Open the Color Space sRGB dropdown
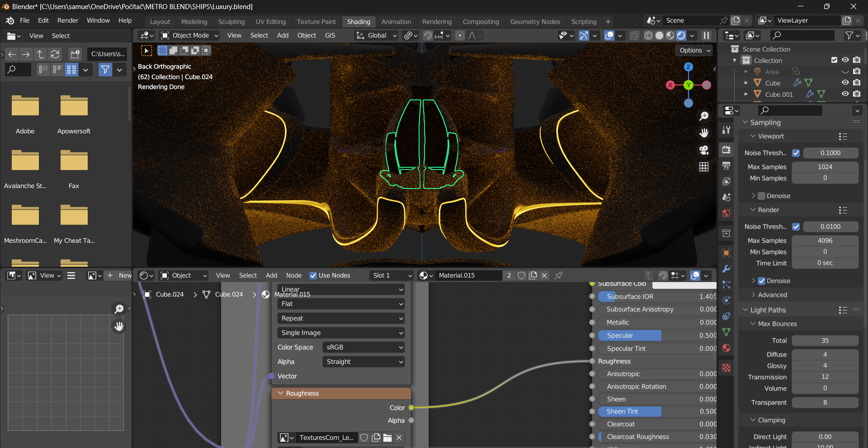 point(363,347)
